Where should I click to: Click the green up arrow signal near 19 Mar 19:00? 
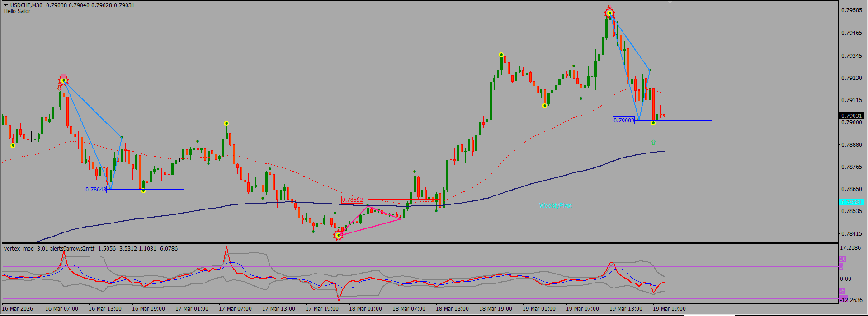(x=653, y=143)
